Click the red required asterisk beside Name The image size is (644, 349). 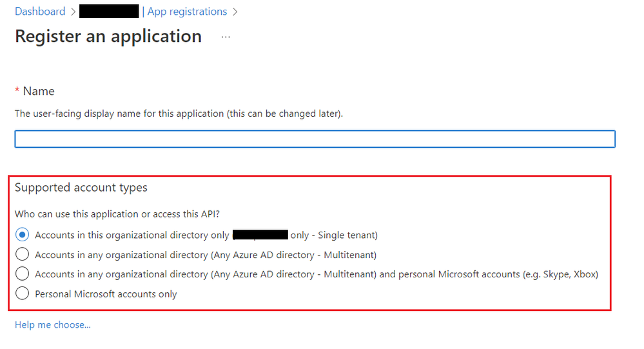[17, 91]
